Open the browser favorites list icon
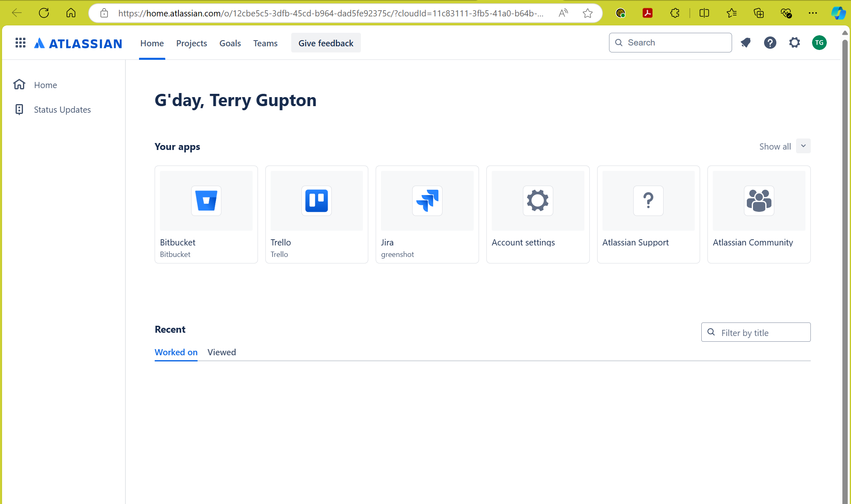 (x=732, y=13)
